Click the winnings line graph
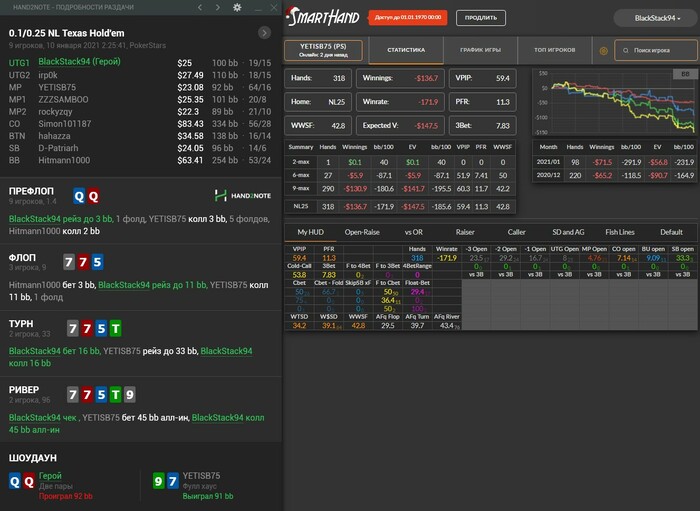 (615, 103)
